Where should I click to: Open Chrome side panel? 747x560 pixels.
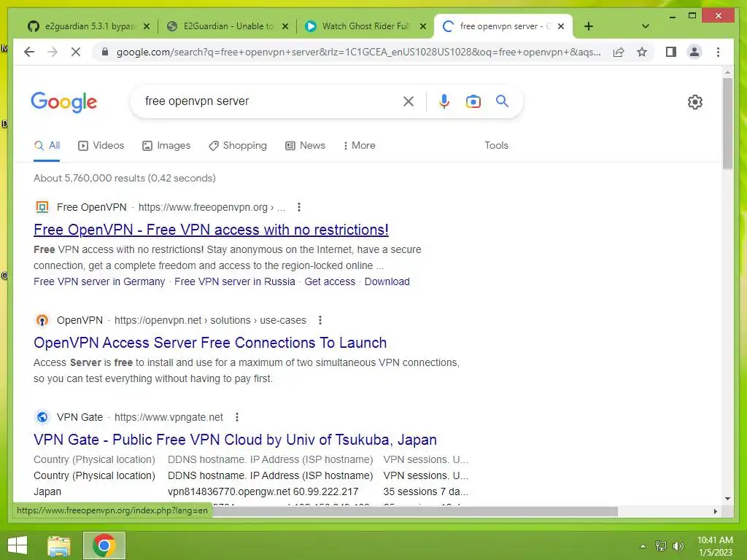pyautogui.click(x=671, y=52)
